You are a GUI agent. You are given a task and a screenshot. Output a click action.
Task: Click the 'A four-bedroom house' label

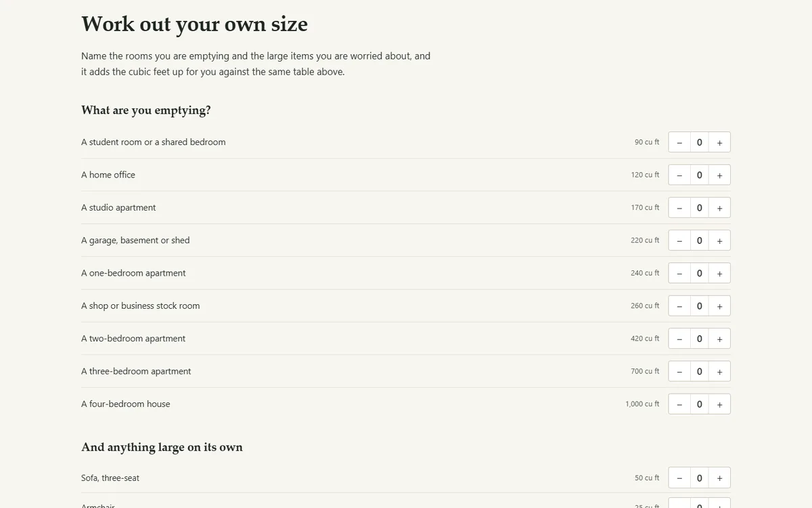click(126, 404)
